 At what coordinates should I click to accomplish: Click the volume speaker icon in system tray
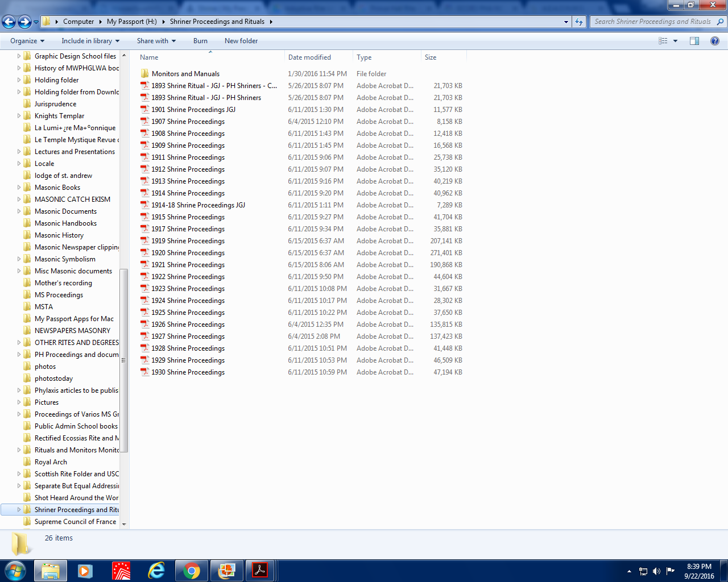pyautogui.click(x=656, y=571)
